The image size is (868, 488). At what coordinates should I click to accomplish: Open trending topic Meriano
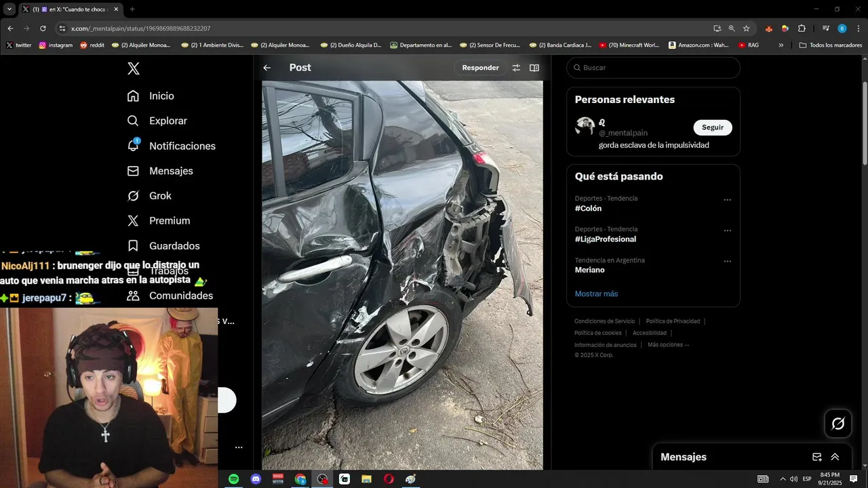tap(589, 270)
